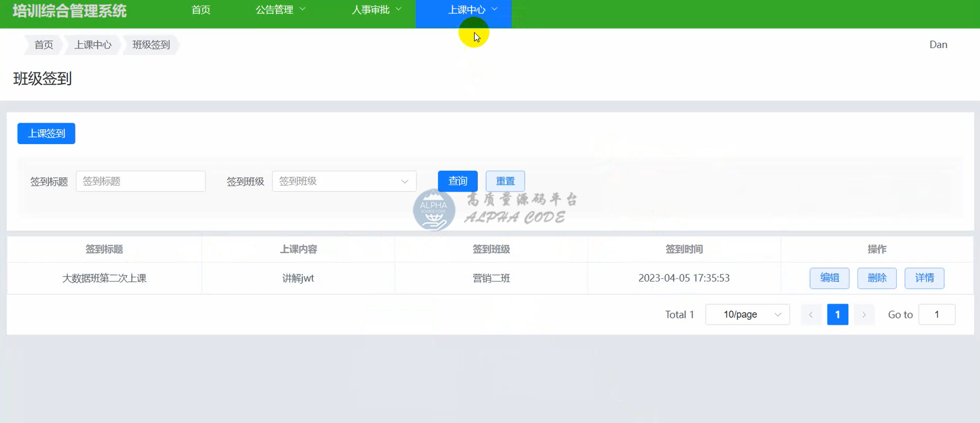980x423 pixels.
Task: Select page 1 in pagination
Action: pos(837,315)
